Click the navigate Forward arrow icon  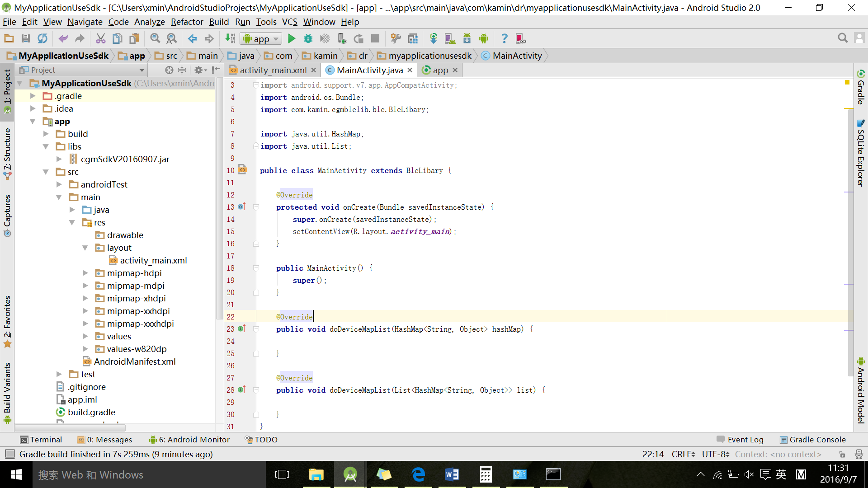(209, 39)
